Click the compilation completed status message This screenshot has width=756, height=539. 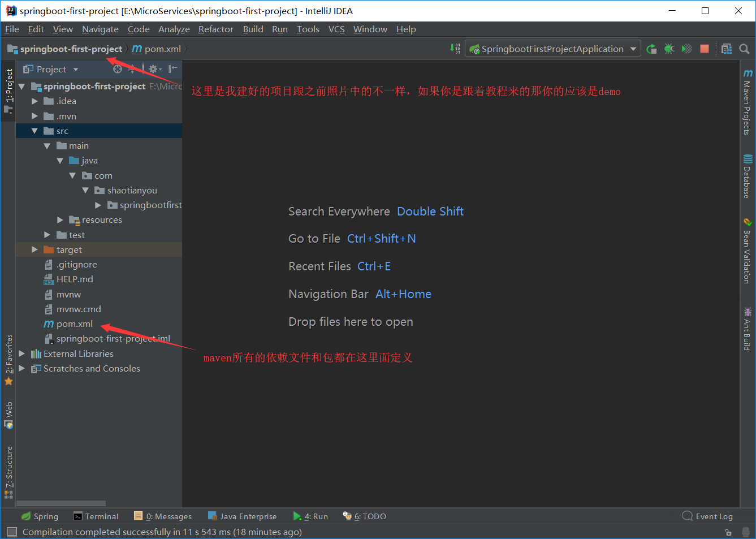pyautogui.click(x=162, y=532)
